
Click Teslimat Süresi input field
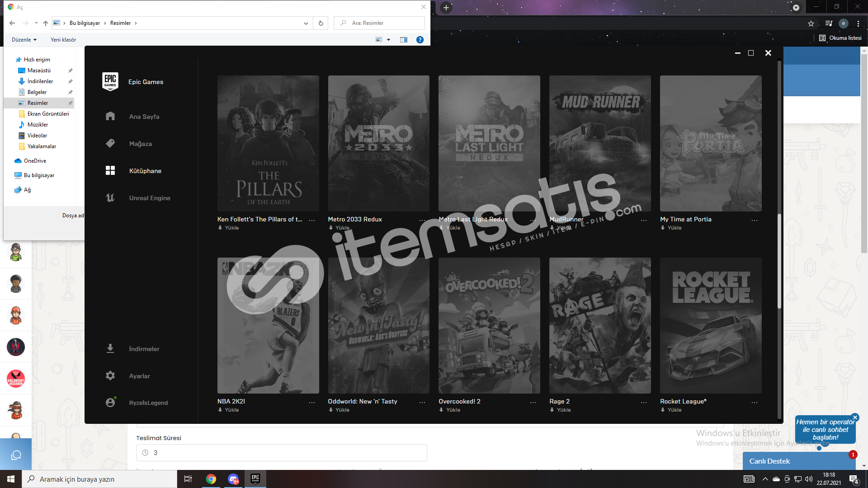click(x=282, y=453)
